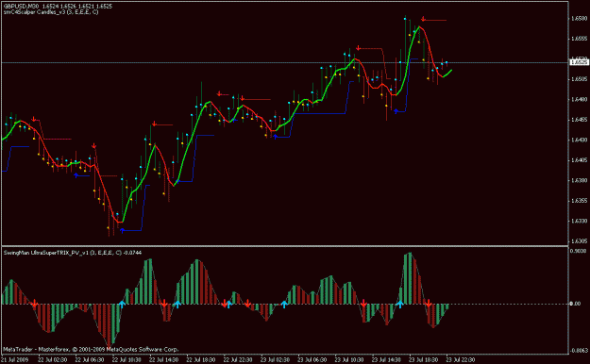
Task: Click the highlighted current price tag 1.6525
Action: coord(580,62)
